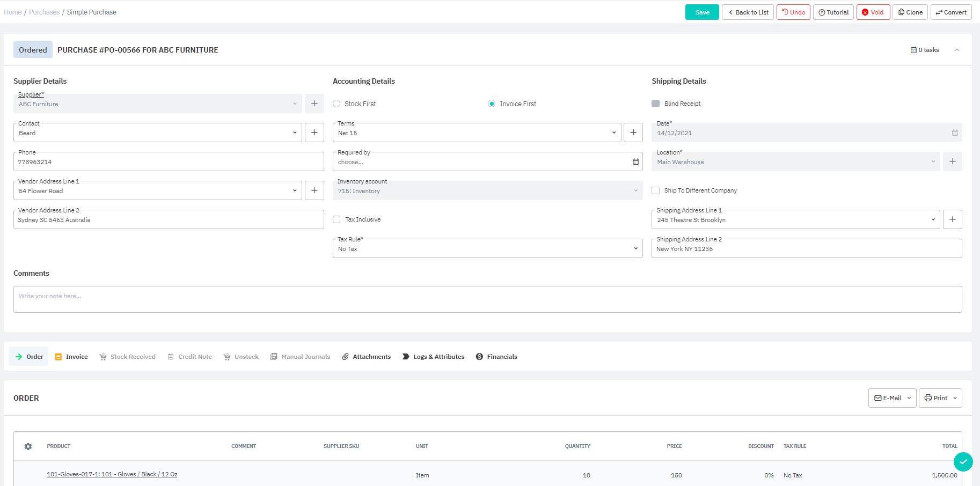Click the Undo button
Image resolution: width=980 pixels, height=486 pixels.
click(793, 12)
